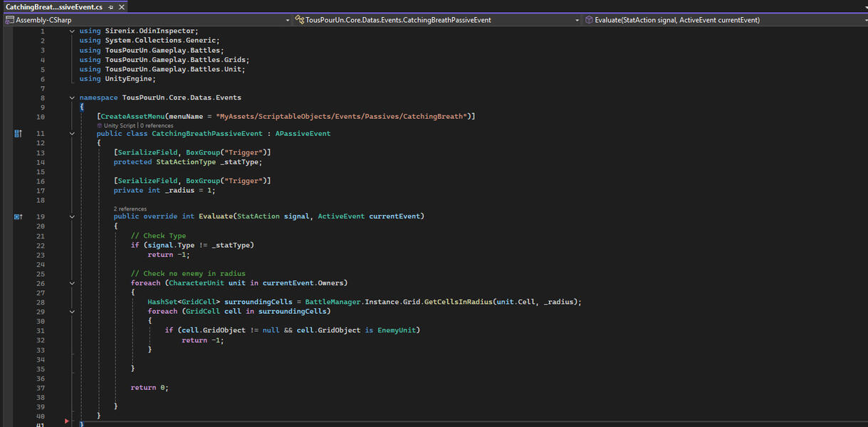Click the class icon in navigation bar
Screen dimensions: 868x427
[x=299, y=20]
